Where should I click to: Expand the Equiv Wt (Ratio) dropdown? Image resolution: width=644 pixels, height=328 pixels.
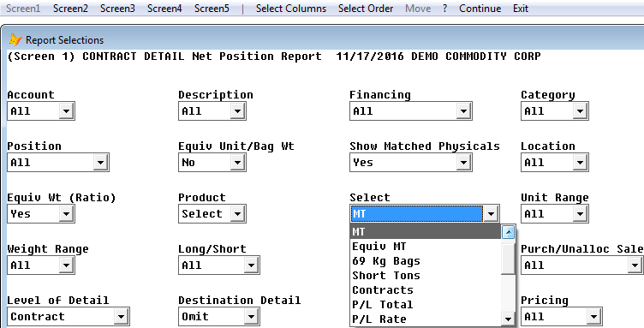pyautogui.click(x=66, y=214)
